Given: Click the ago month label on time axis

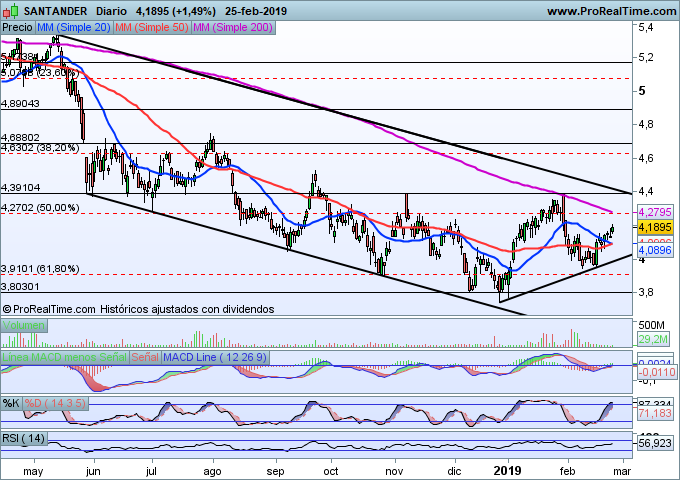Looking at the screenshot, I should [x=212, y=472].
